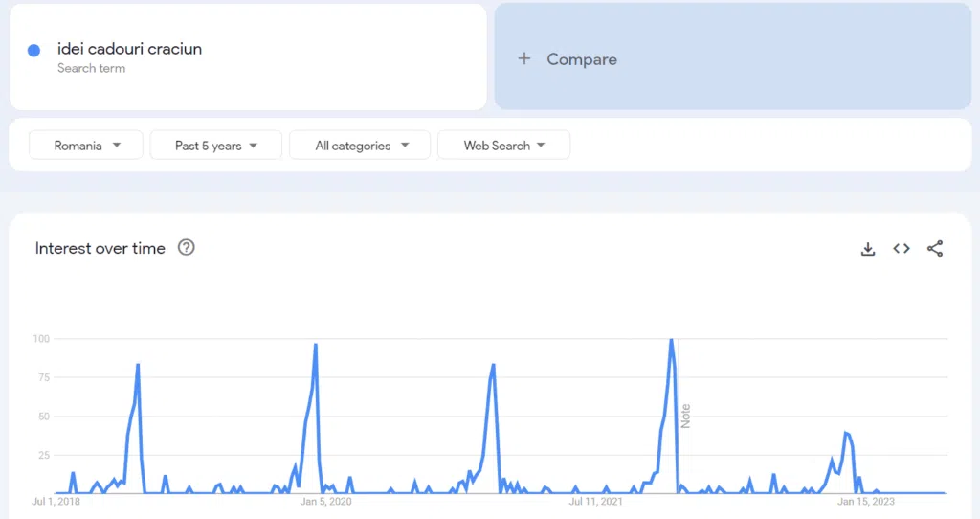
Task: Click the Search term subtitle text
Action: (91, 68)
